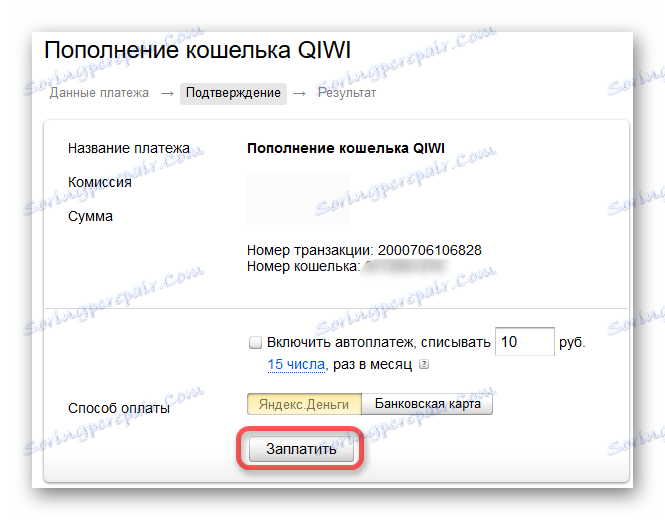This screenshot has width=665, height=520.
Task: Click the Номер кошелька label text
Action: pos(304,267)
